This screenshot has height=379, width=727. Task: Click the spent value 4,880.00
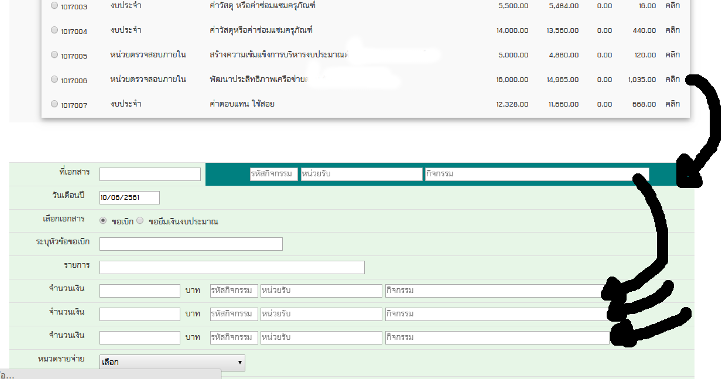click(564, 55)
